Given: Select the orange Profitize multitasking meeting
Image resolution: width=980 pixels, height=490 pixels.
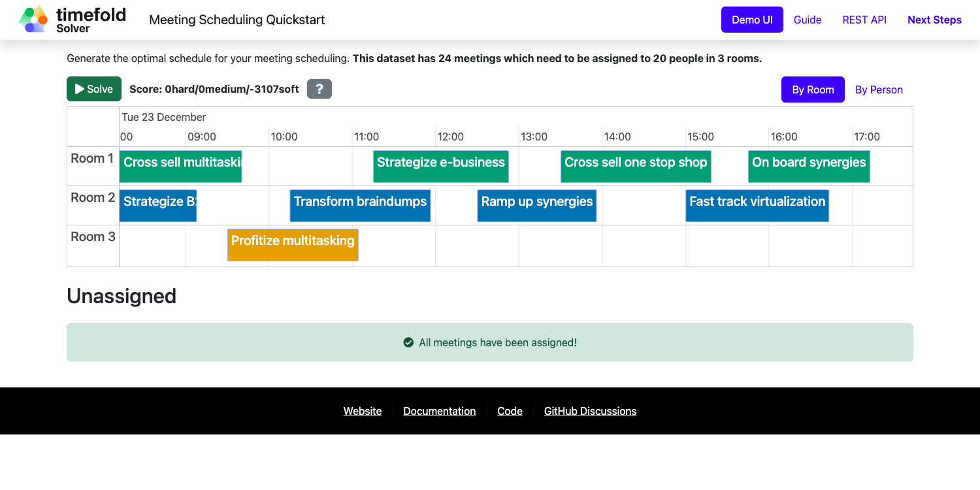Looking at the screenshot, I should (293, 244).
